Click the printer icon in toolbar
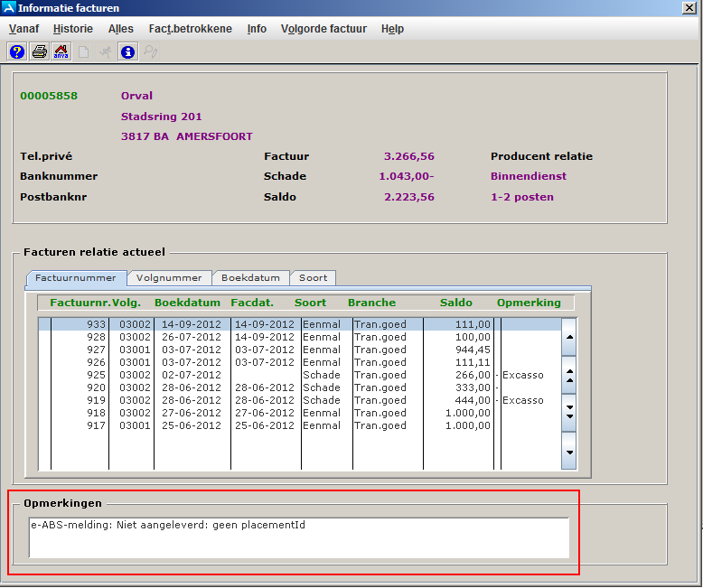 click(x=40, y=52)
